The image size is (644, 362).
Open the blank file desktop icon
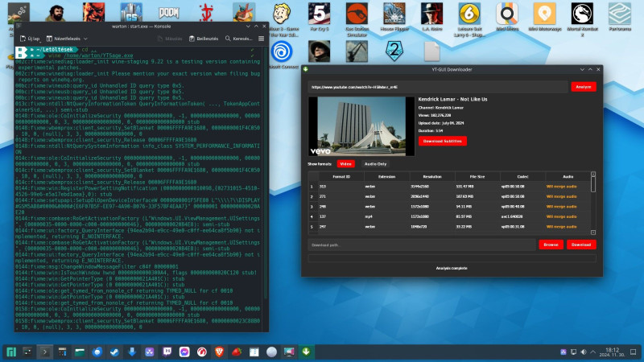[x=431, y=51]
